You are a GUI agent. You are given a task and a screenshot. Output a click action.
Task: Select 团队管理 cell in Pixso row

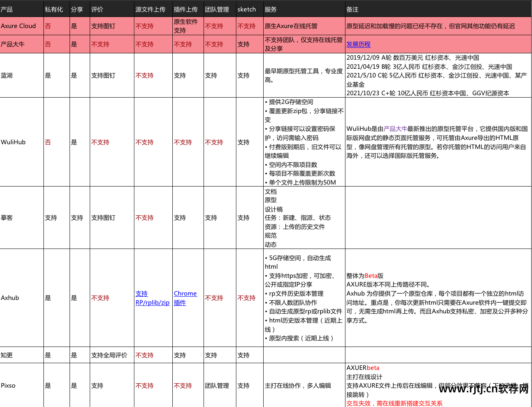pyautogui.click(x=220, y=385)
